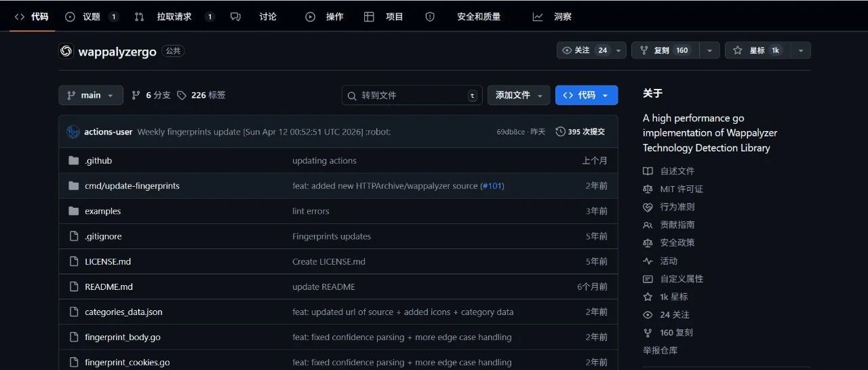Open the star lists dropdown arrow
Screen dimensions: 868x370
tap(800, 50)
